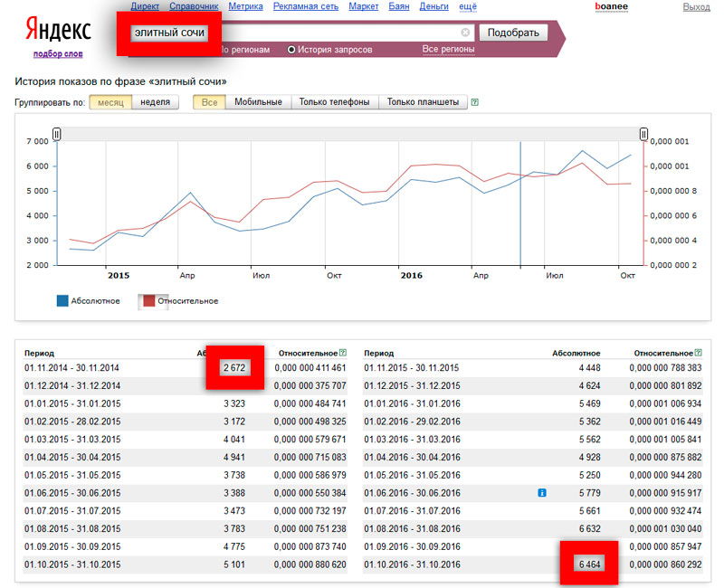The height and width of the screenshot is (588, 724).
Task: Go to Справочник in top navigation
Action: [x=194, y=6]
